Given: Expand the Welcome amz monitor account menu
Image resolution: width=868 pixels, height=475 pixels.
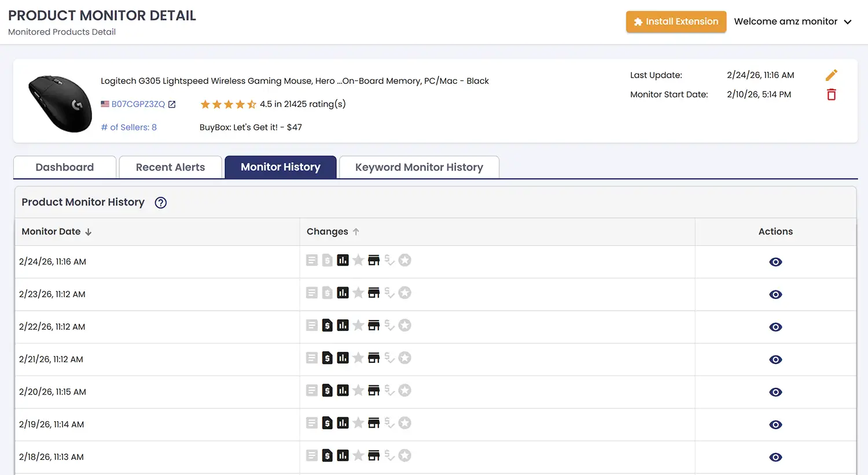Looking at the screenshot, I should 792,21.
